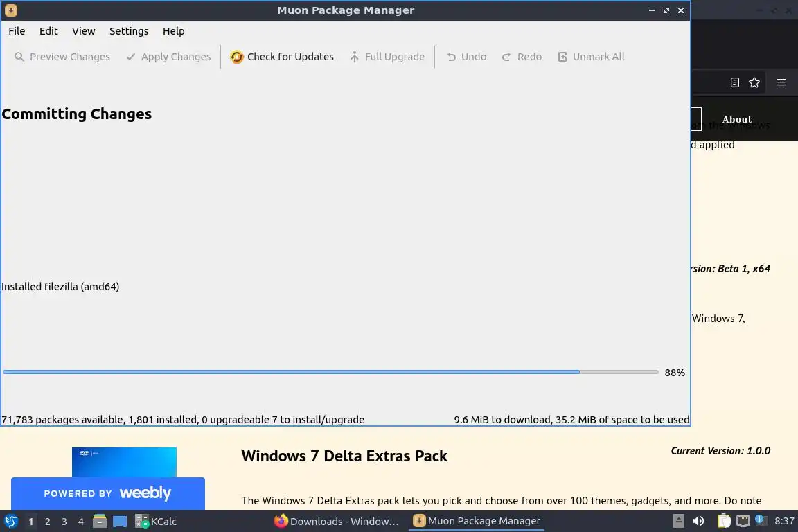Click the update notifier tray icon
The width and height of the screenshot is (798, 532).
point(761,520)
